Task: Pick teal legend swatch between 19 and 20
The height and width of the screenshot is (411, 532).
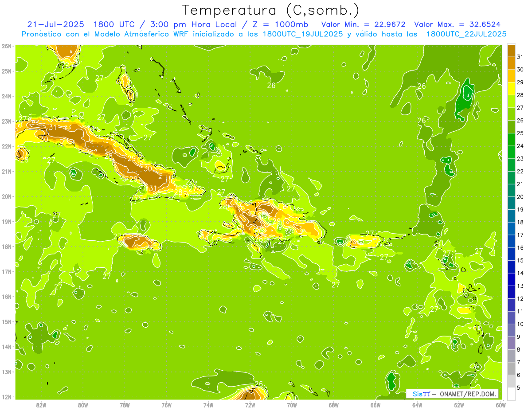Action: pos(511,203)
